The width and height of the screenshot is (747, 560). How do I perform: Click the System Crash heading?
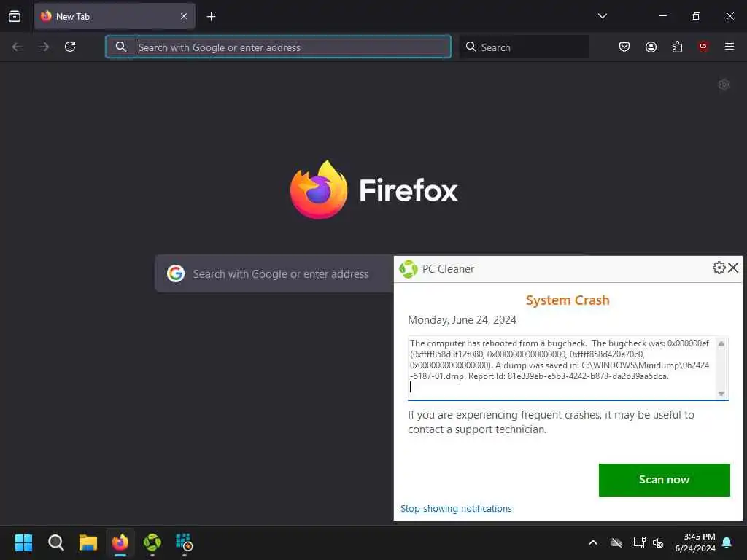pos(568,300)
